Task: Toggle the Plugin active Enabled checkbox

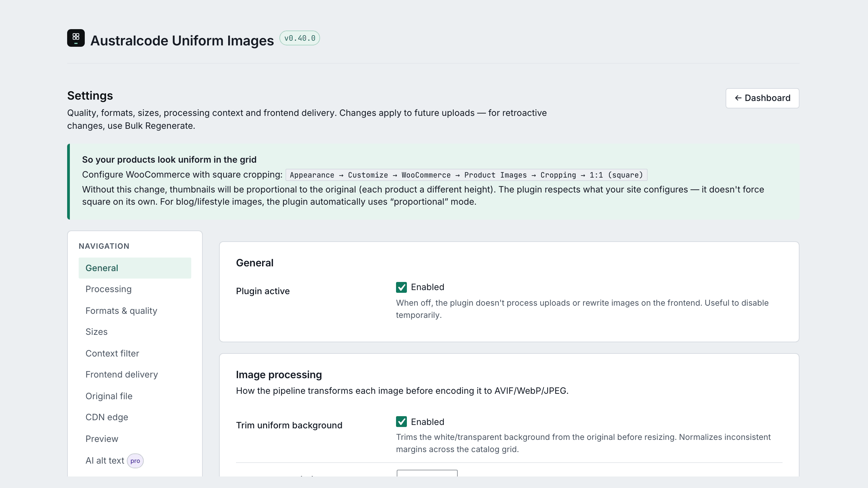Action: [x=401, y=287]
